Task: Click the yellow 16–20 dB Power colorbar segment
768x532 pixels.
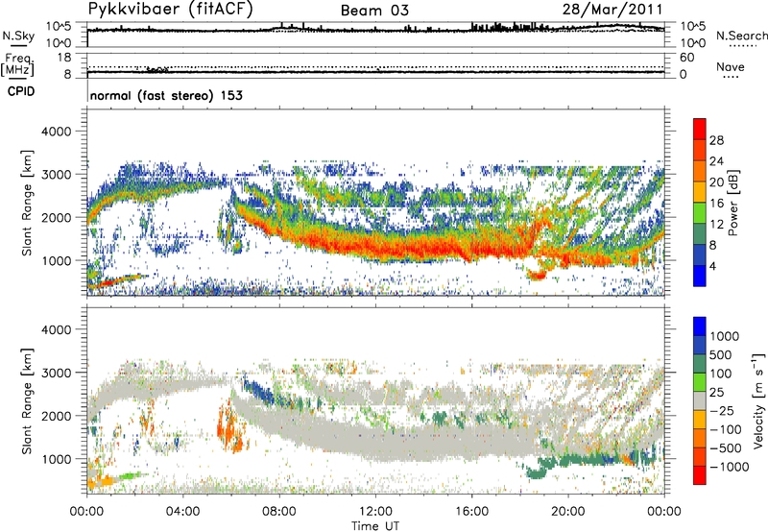Action: tap(700, 191)
